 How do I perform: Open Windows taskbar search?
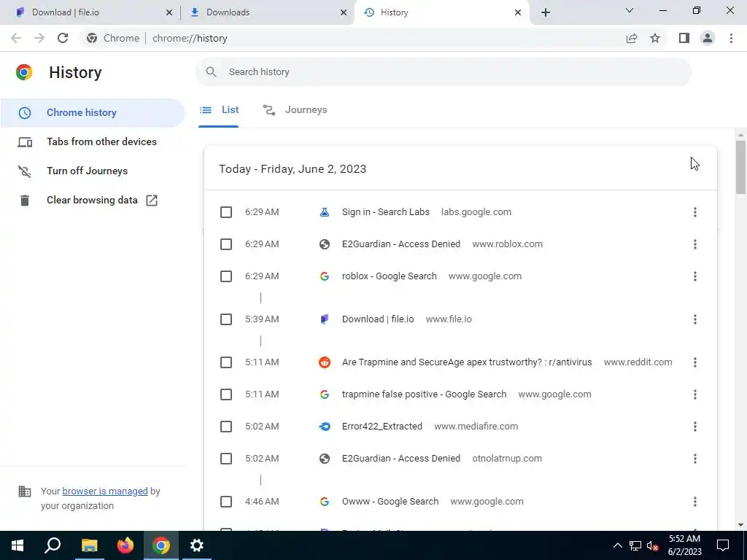point(53,545)
